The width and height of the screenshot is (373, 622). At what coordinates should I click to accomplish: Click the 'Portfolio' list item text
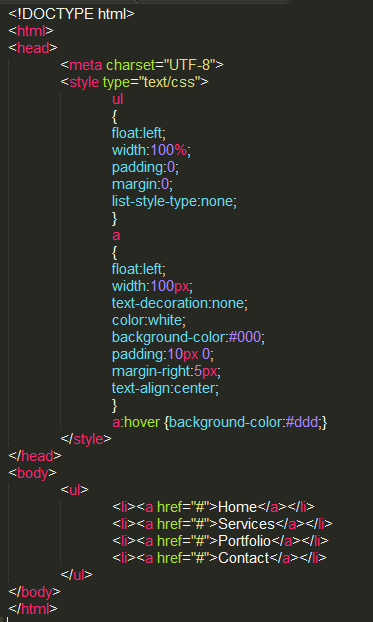coord(244,541)
